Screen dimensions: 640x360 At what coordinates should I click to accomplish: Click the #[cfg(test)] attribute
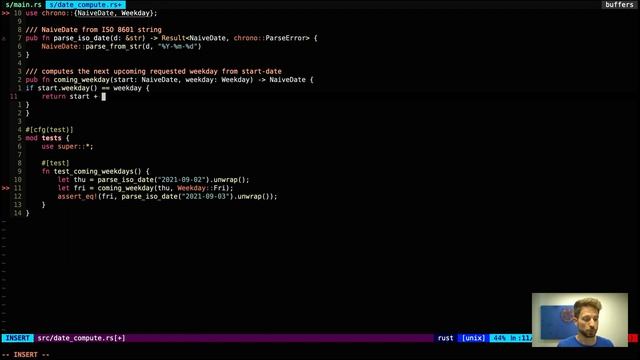click(x=49, y=130)
